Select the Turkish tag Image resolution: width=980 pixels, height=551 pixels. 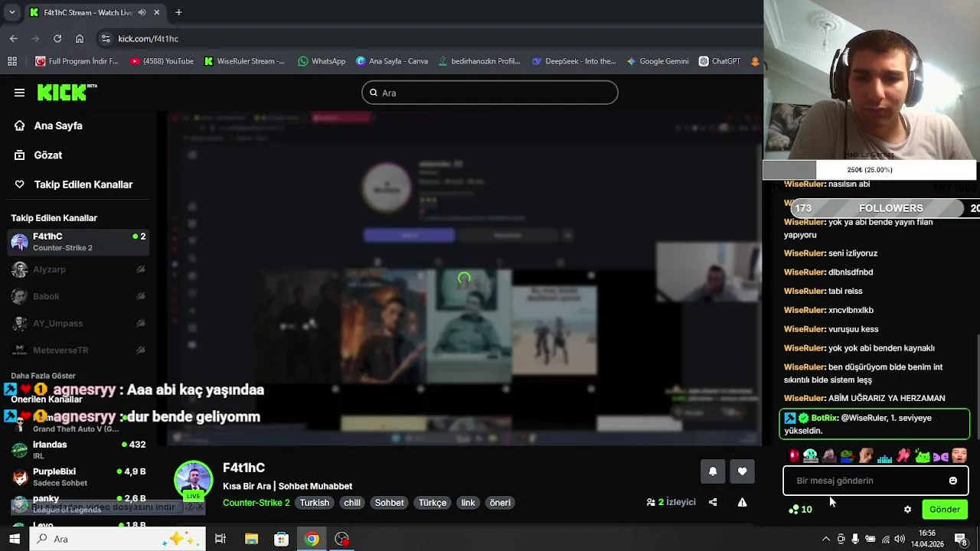point(315,503)
